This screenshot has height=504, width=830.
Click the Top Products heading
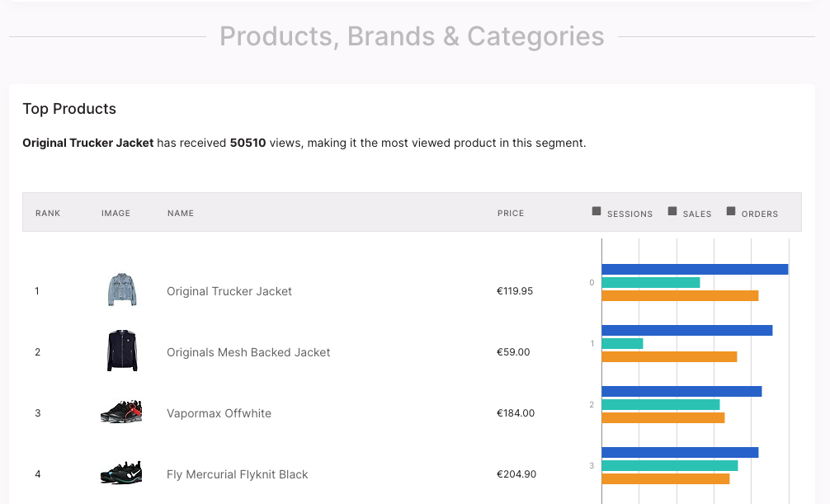[69, 109]
